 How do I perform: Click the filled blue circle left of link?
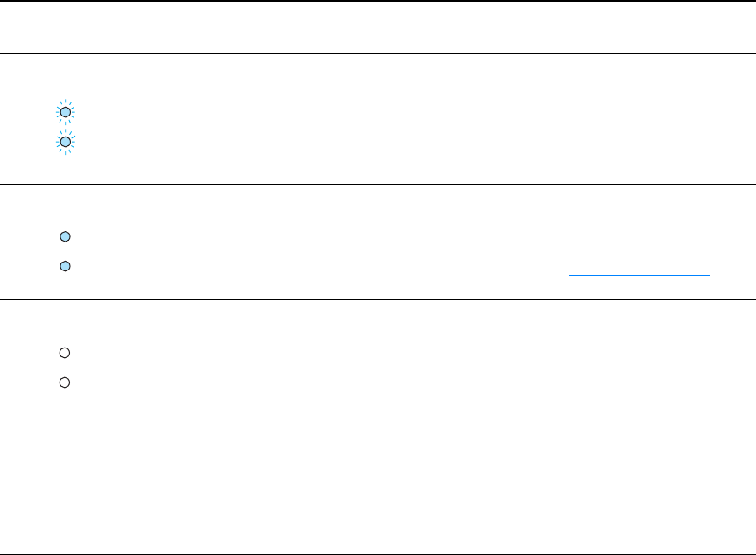tap(64, 266)
